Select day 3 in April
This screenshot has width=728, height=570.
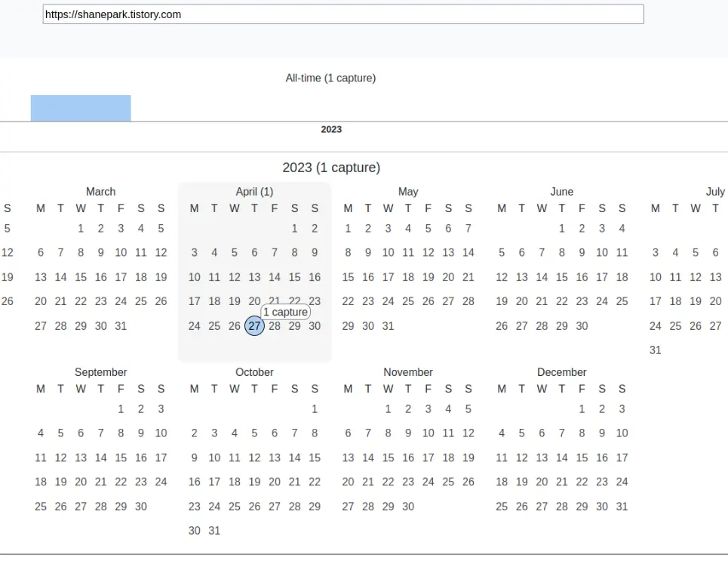point(194,253)
